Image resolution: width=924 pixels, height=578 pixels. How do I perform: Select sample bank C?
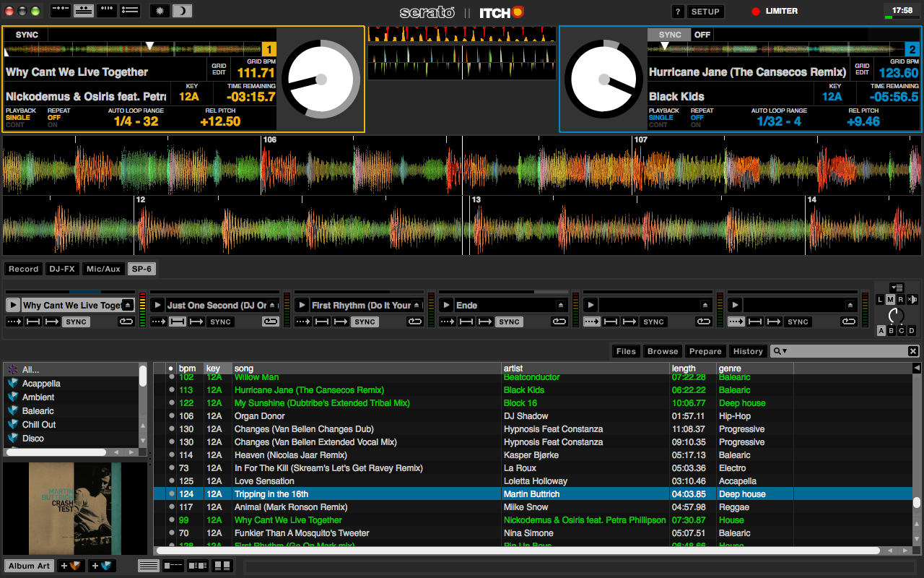point(902,330)
